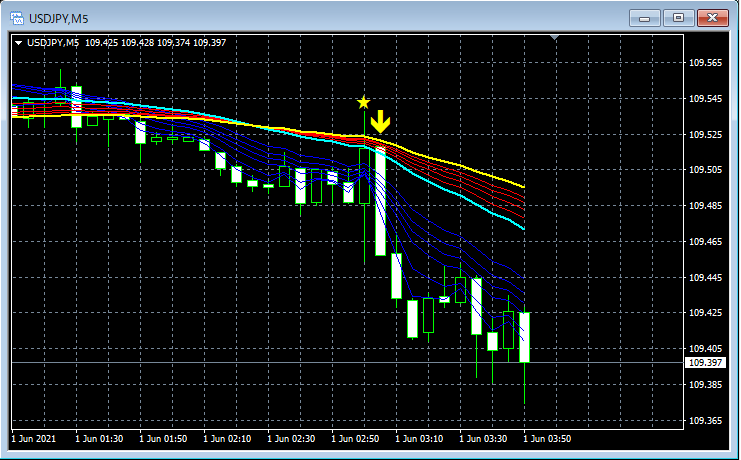Click the USDJPY,M5 window title text
Image resolution: width=741 pixels, height=460 pixels.
click(59, 19)
